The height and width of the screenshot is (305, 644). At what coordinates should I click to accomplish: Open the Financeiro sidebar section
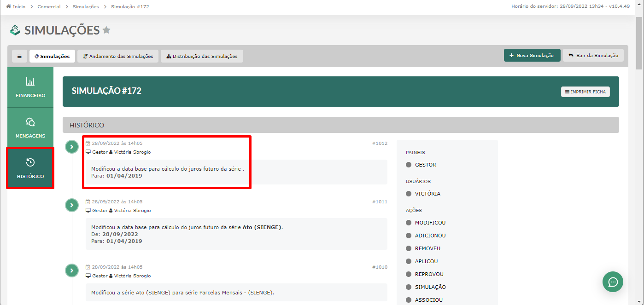coord(30,87)
